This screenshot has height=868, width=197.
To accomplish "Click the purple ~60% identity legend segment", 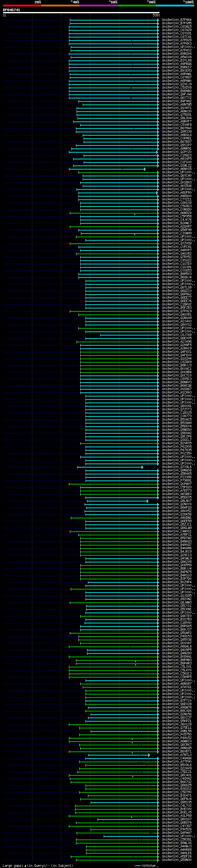I will click(98, 6).
